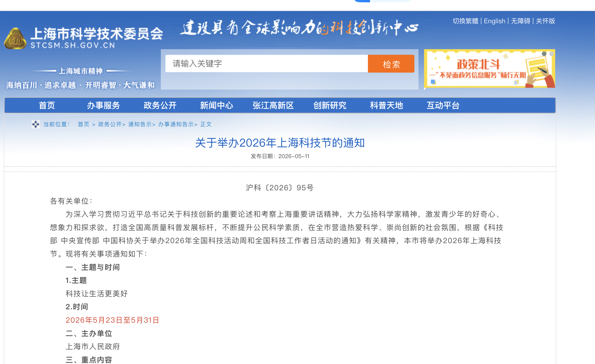Viewport: 595px width, 364px height.
Task: Click the publish date 2026-05-11
Action: 294,156
